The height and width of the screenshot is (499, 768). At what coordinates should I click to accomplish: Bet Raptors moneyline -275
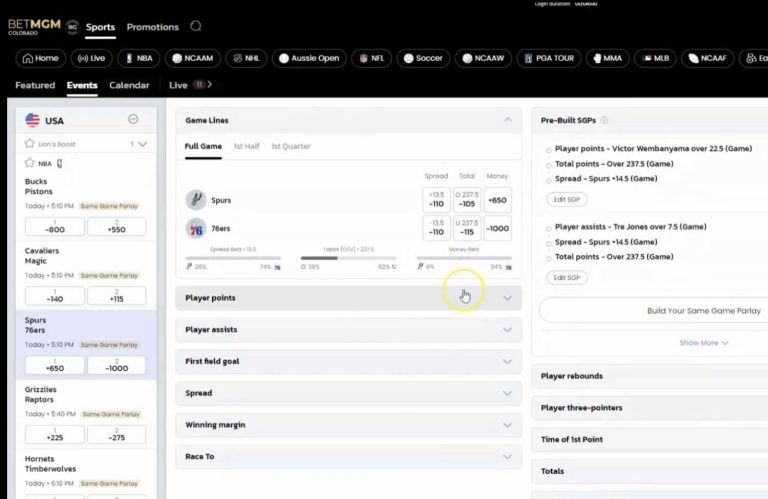click(x=117, y=435)
